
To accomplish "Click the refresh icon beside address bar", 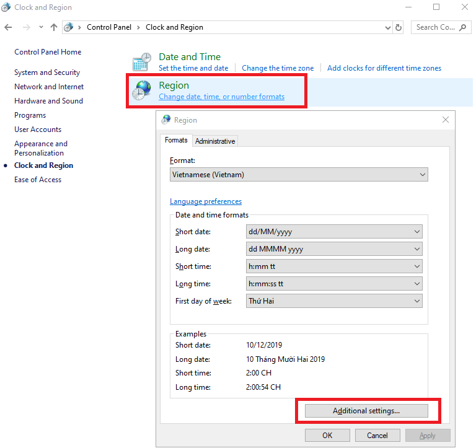I will pos(399,27).
